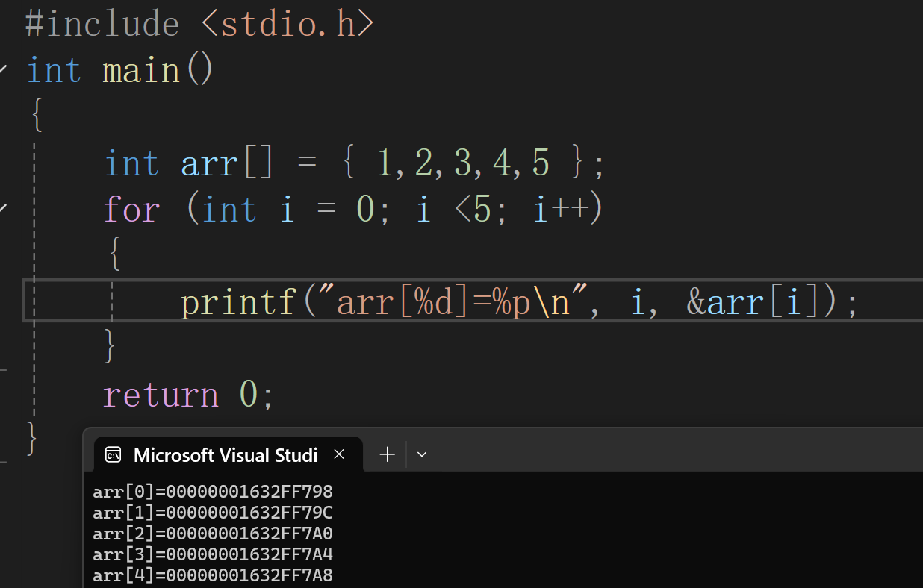Click output line arr[3]=00000001632FF7A4
Image resolution: width=923 pixels, height=588 pixels.
coord(213,554)
